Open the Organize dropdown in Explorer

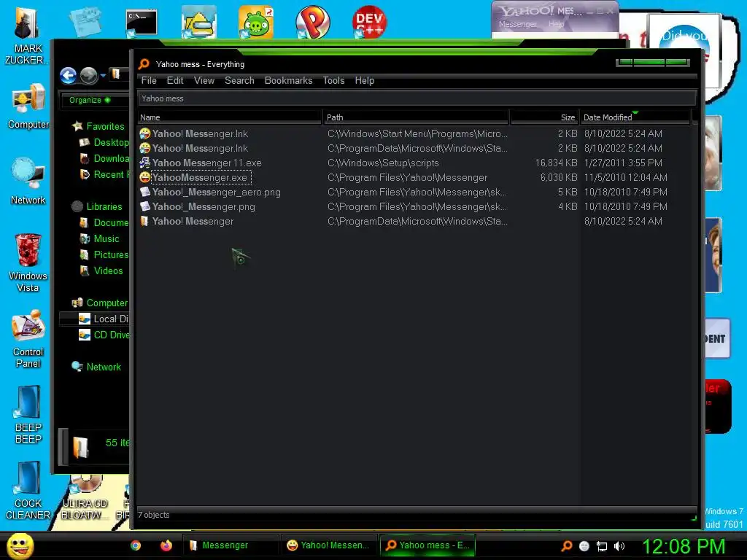coord(90,100)
